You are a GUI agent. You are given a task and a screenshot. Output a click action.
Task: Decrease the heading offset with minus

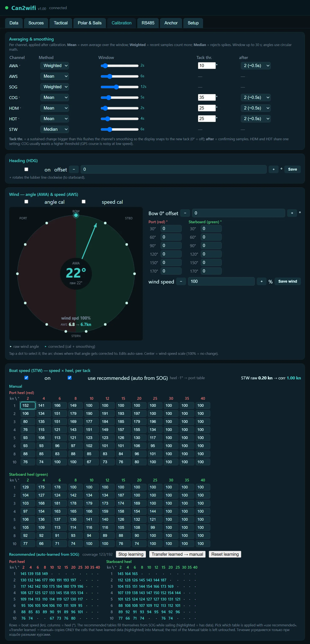[x=74, y=170]
